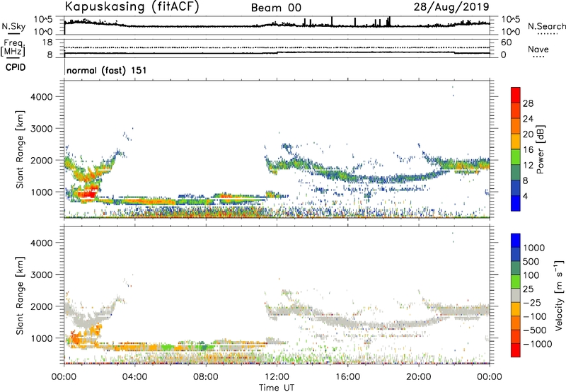Image resolution: width=566 pixels, height=392 pixels.
Task: Click the red swatch of the Power colorbar
Action: click(x=516, y=95)
